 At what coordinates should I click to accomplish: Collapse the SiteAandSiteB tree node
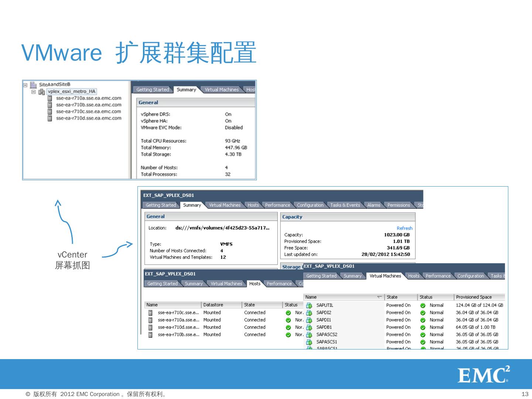[25, 84]
